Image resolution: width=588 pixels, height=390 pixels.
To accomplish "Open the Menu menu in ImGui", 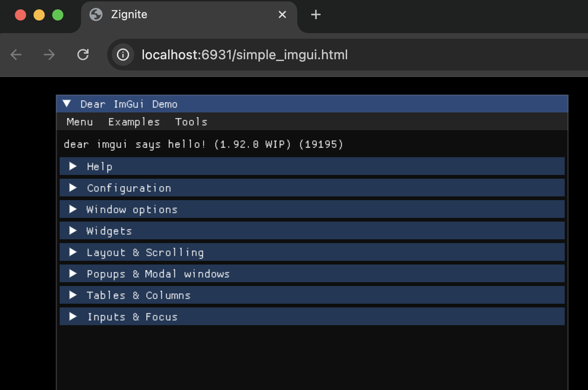I will point(80,122).
